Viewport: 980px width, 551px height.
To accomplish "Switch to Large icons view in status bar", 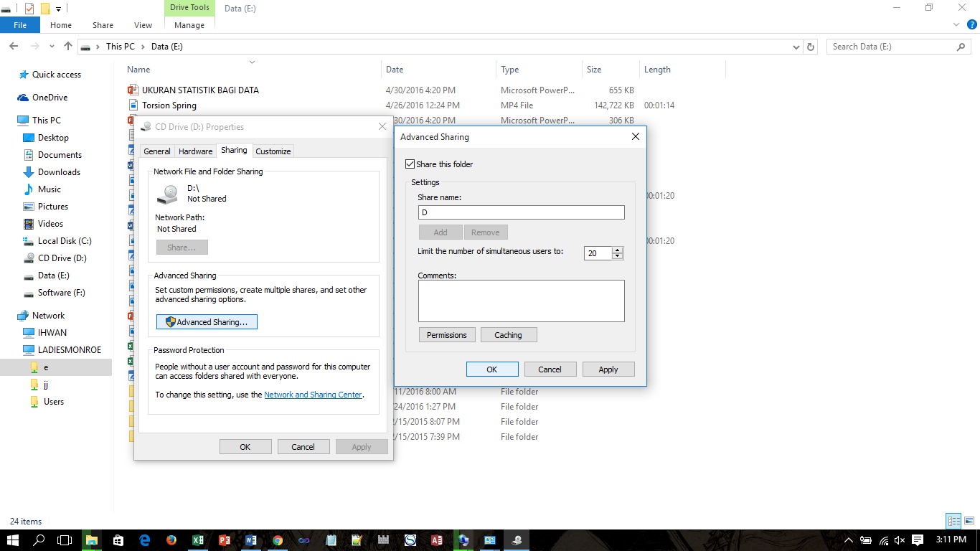I will tap(968, 522).
